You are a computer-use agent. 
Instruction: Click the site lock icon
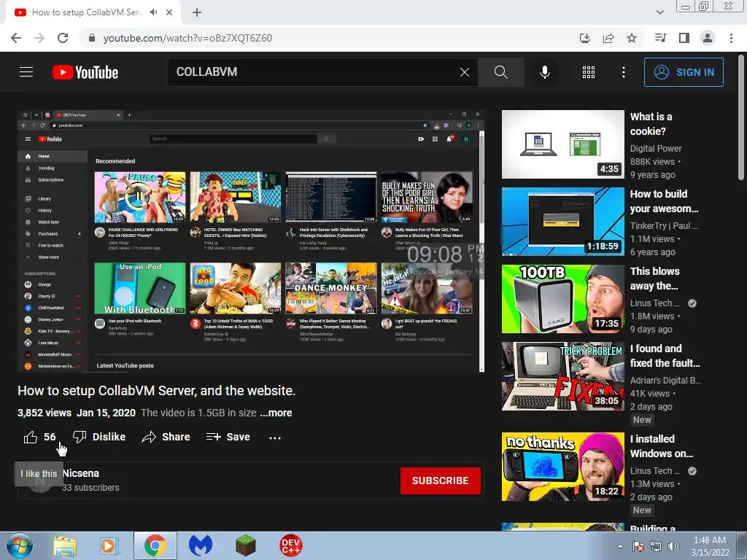tap(92, 38)
